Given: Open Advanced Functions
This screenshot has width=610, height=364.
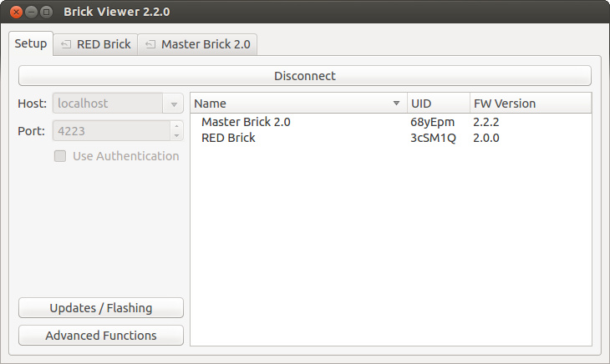Looking at the screenshot, I should (x=101, y=336).
